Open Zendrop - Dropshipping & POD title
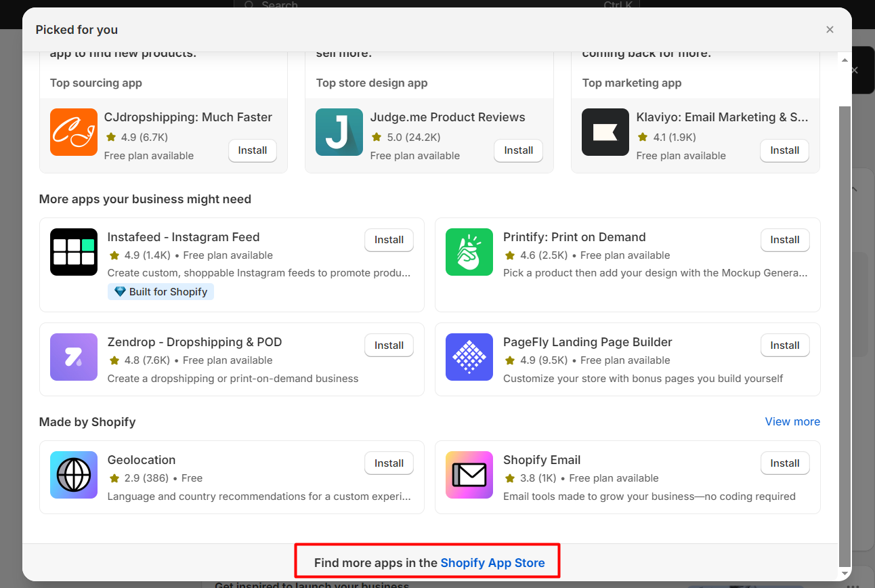The image size is (875, 588). 194,342
